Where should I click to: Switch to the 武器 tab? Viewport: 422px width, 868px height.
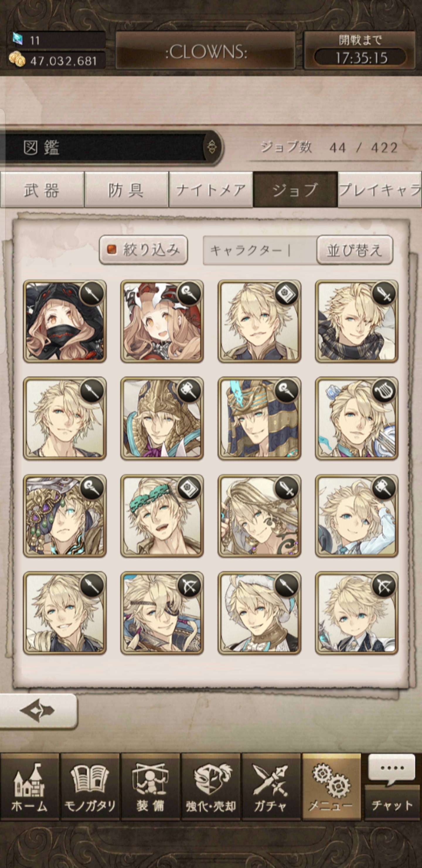pos(42,190)
